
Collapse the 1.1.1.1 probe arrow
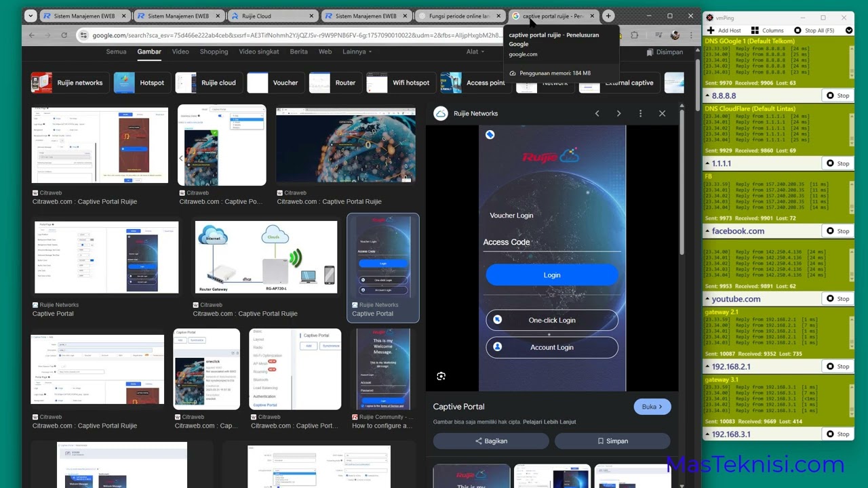click(x=707, y=163)
